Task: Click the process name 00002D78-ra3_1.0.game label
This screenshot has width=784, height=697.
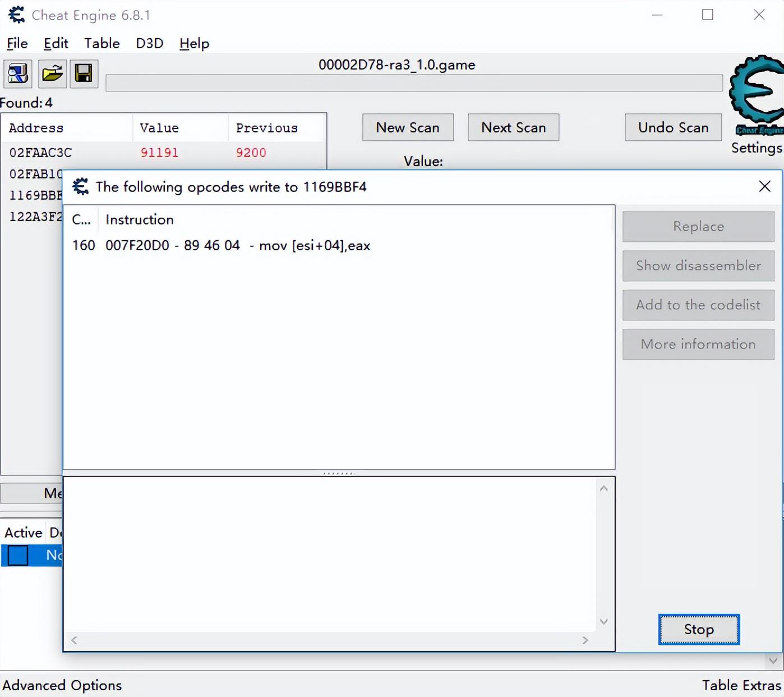Action: pyautogui.click(x=396, y=65)
